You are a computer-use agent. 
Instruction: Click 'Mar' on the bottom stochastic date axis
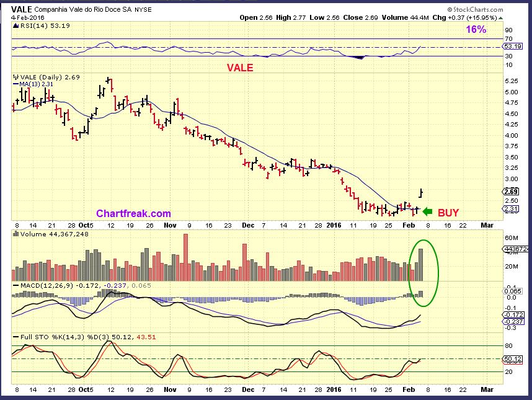pyautogui.click(x=487, y=389)
